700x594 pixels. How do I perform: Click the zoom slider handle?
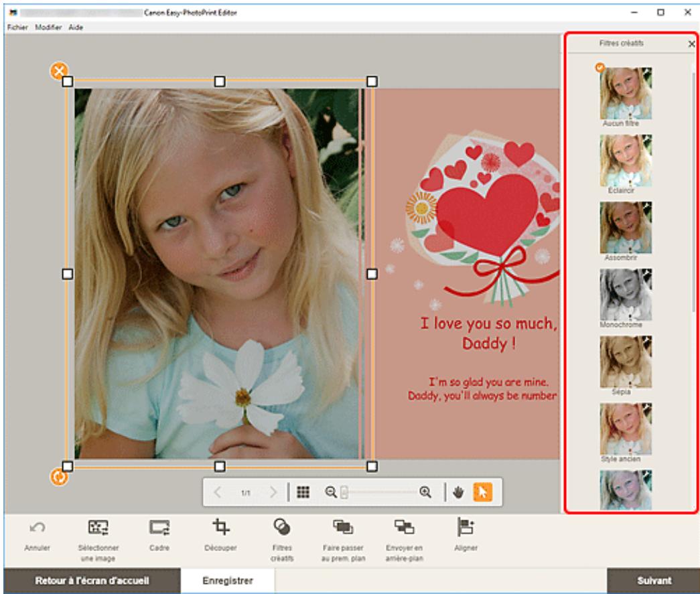[344, 492]
